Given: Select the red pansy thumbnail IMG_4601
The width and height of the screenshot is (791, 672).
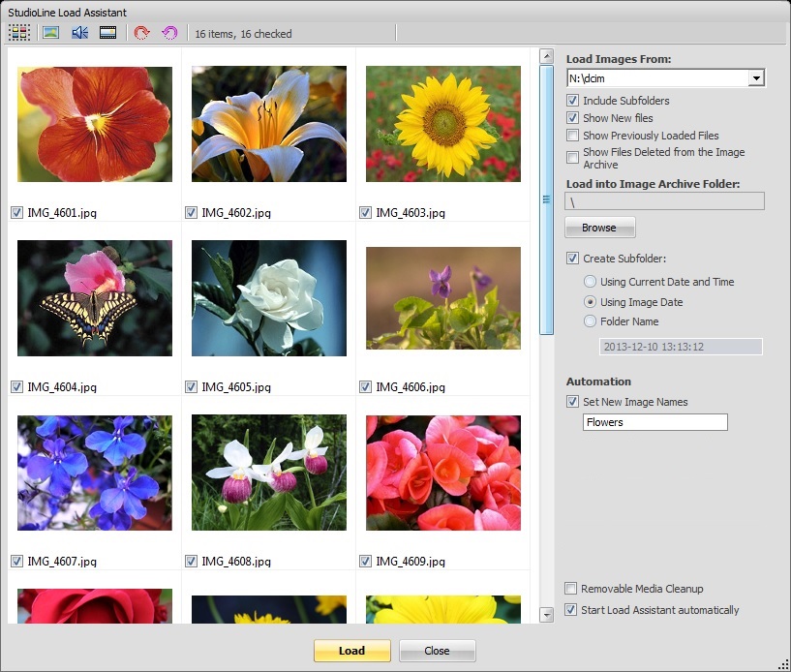Looking at the screenshot, I should point(95,124).
